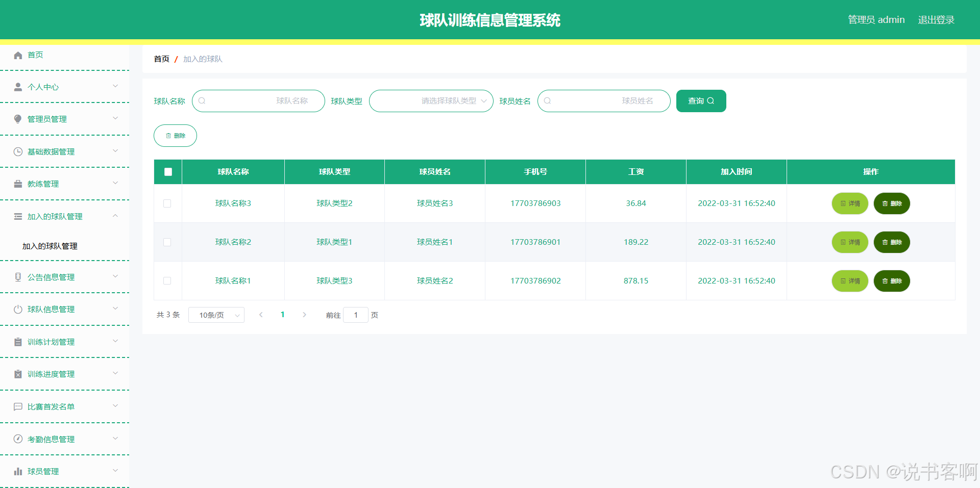The image size is (980, 488).
Task: Delete the row 球队名称1
Action: pos(892,281)
